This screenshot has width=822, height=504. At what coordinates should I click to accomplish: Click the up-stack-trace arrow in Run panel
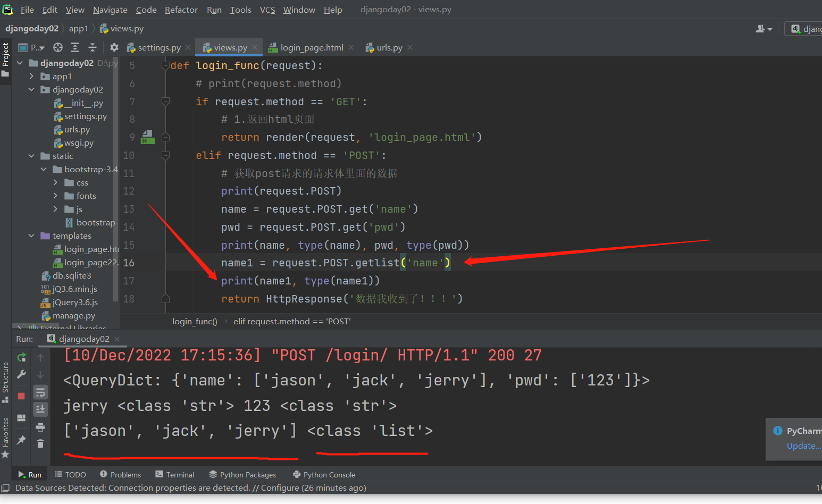(x=40, y=358)
